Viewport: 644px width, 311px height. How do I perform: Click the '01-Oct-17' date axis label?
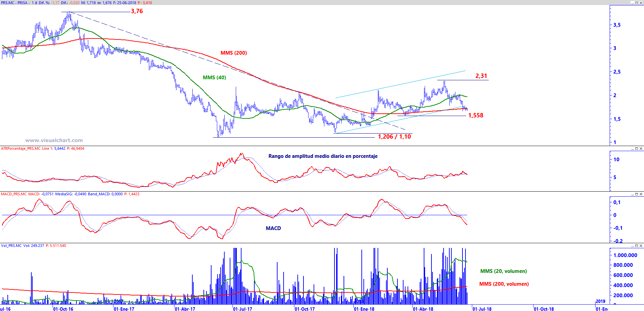pyautogui.click(x=305, y=309)
